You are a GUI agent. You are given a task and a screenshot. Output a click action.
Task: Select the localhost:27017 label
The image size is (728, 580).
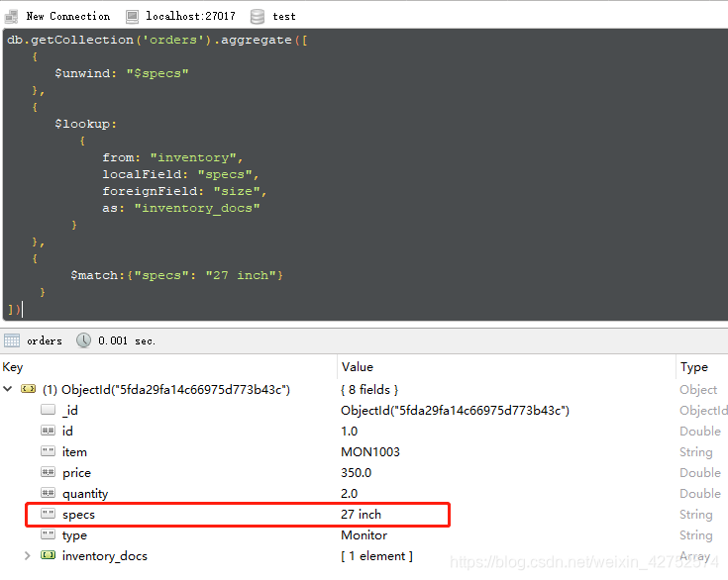190,16
